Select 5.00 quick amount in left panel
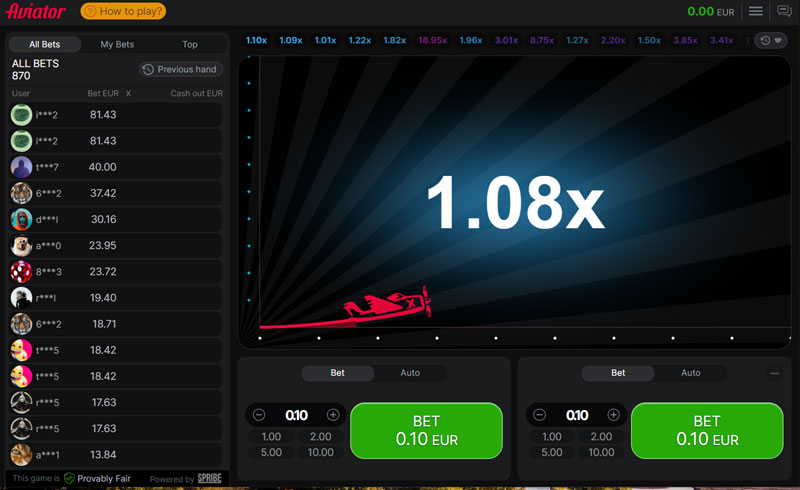The height and width of the screenshot is (490, 800). (271, 452)
